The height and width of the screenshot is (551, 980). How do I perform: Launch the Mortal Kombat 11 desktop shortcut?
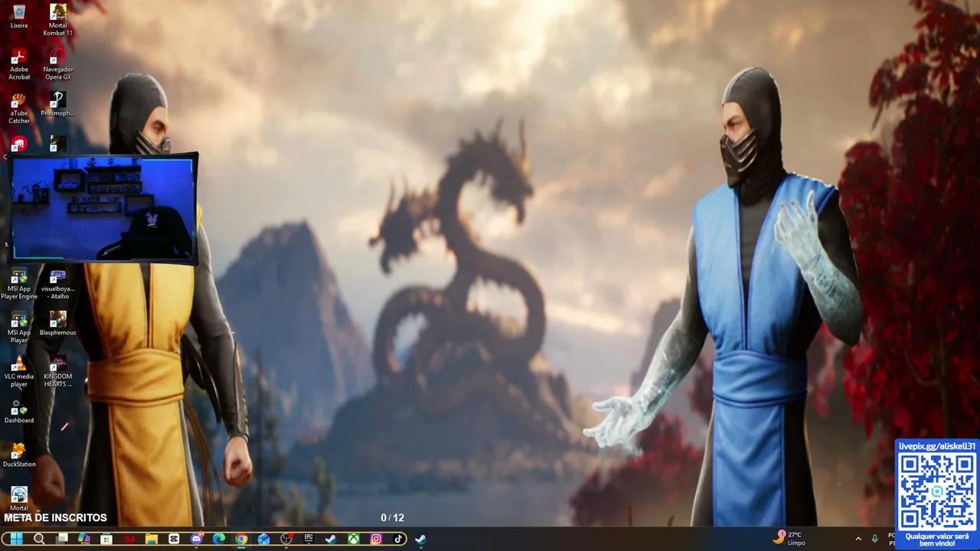57,21
